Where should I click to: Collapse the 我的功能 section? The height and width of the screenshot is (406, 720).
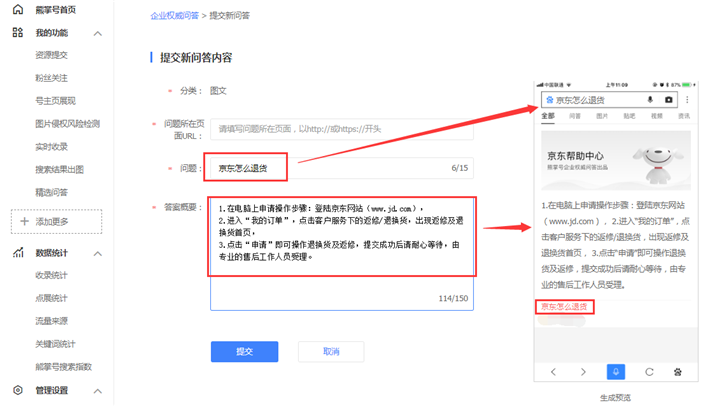pyautogui.click(x=98, y=33)
